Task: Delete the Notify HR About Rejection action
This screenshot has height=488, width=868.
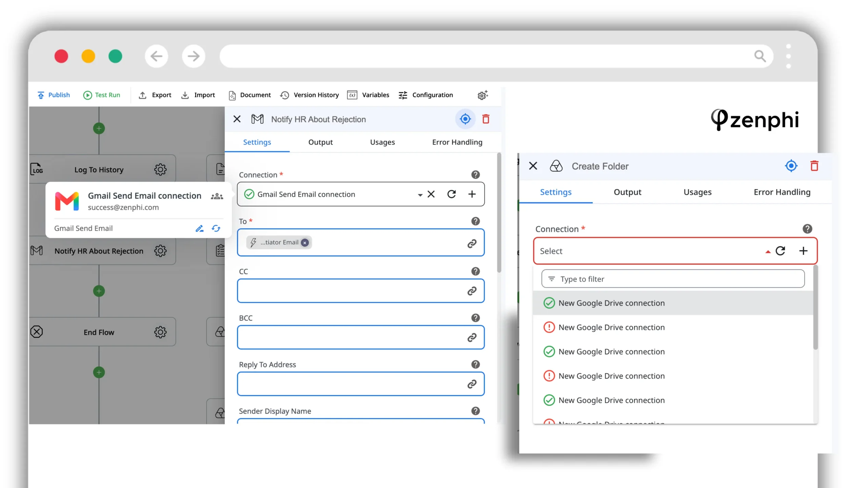Action: [486, 119]
